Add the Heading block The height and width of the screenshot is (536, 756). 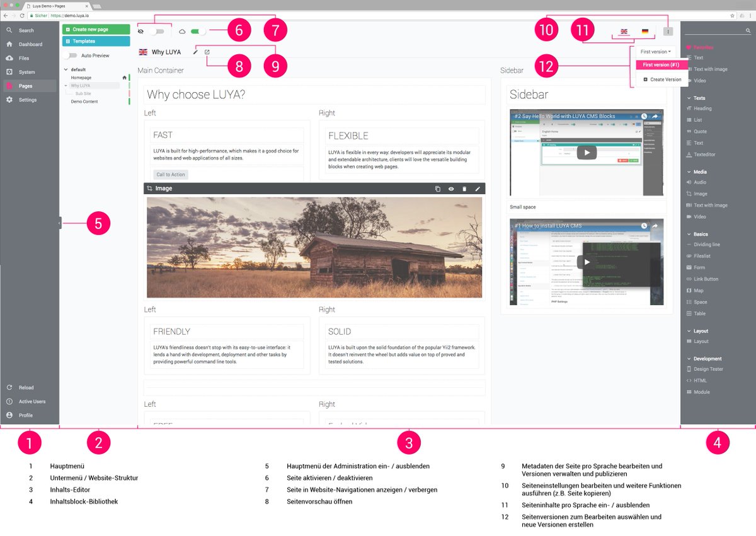(x=702, y=108)
